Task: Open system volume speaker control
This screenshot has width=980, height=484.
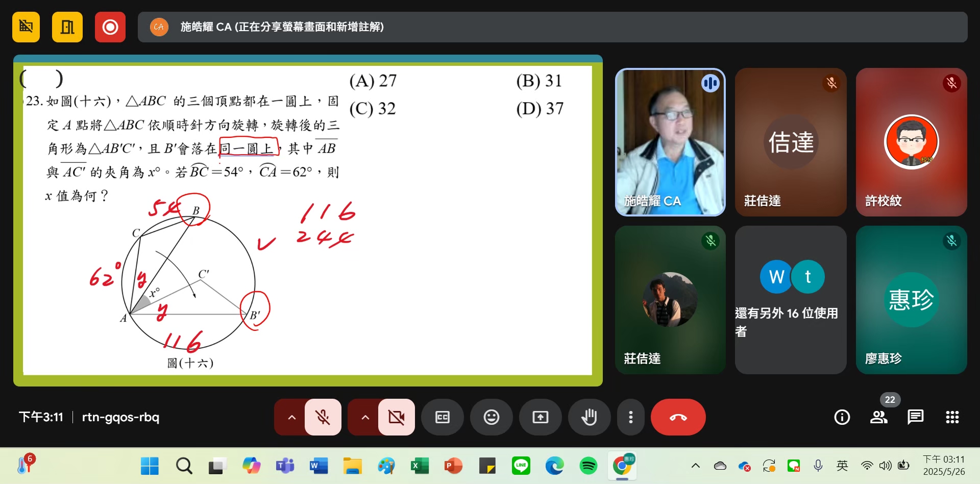Action: point(885,466)
